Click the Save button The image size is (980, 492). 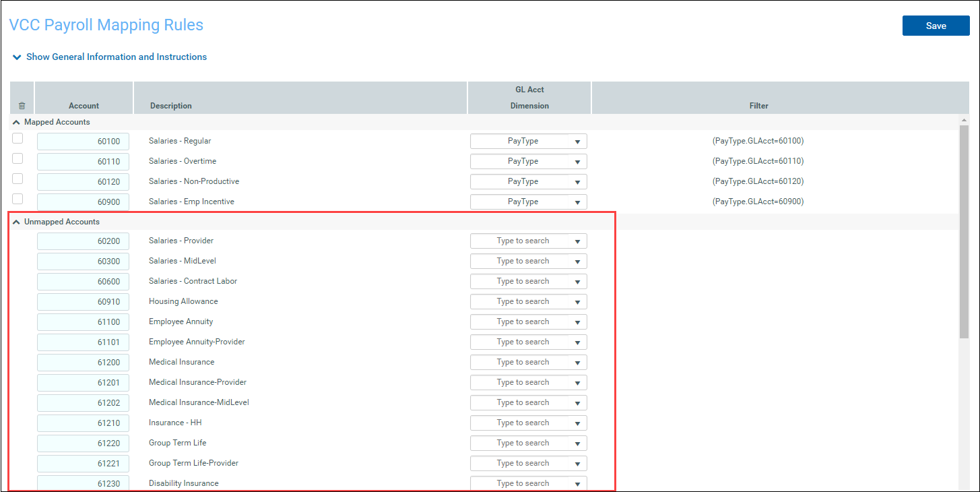[936, 26]
